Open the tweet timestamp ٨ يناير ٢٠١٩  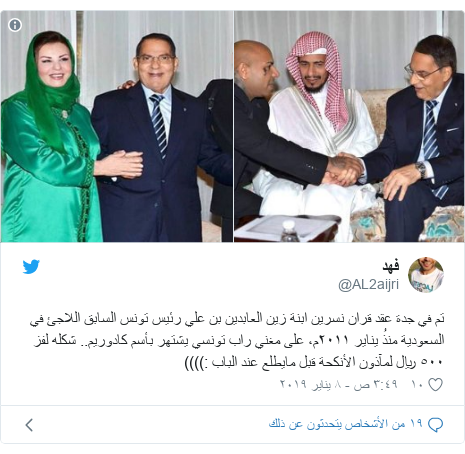tap(339, 384)
